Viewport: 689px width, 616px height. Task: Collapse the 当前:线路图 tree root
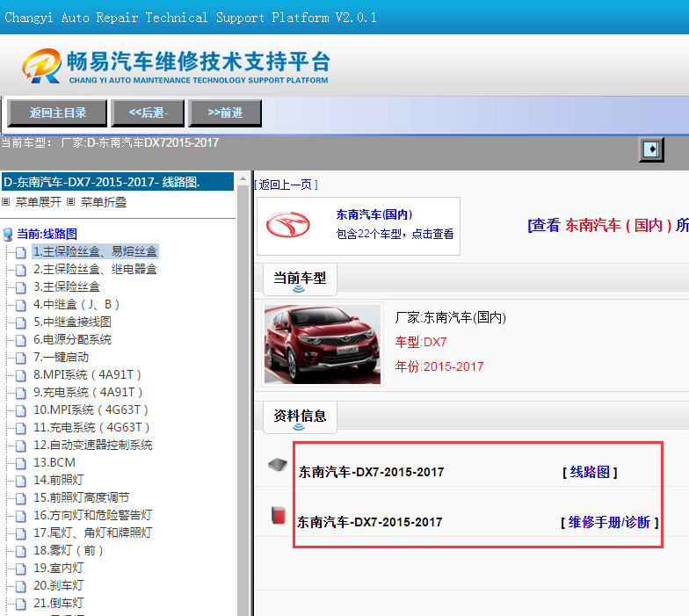pyautogui.click(x=47, y=234)
